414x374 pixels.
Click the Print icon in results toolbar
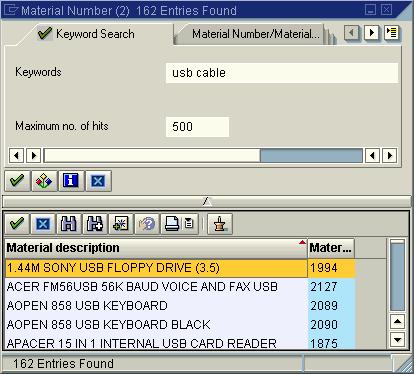pos(172,224)
